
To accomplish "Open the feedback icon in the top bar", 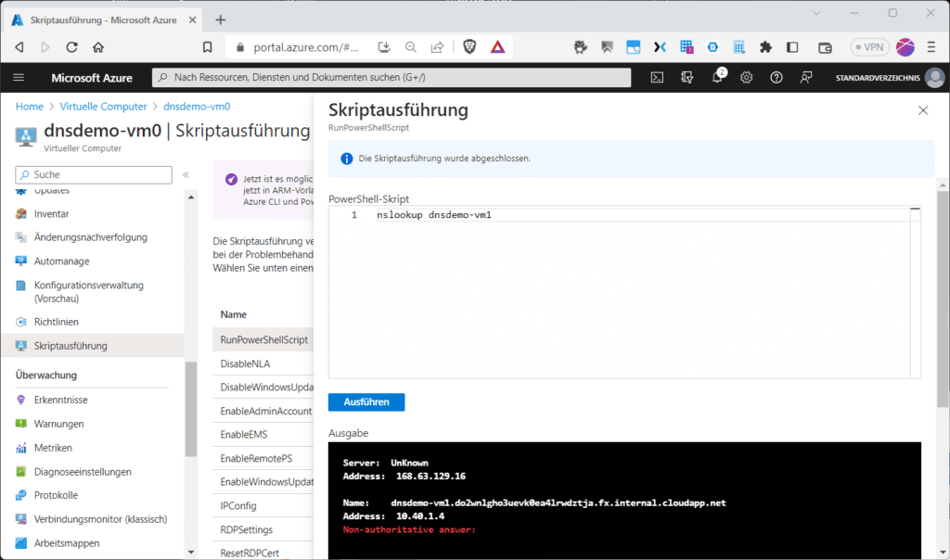I will [x=806, y=78].
